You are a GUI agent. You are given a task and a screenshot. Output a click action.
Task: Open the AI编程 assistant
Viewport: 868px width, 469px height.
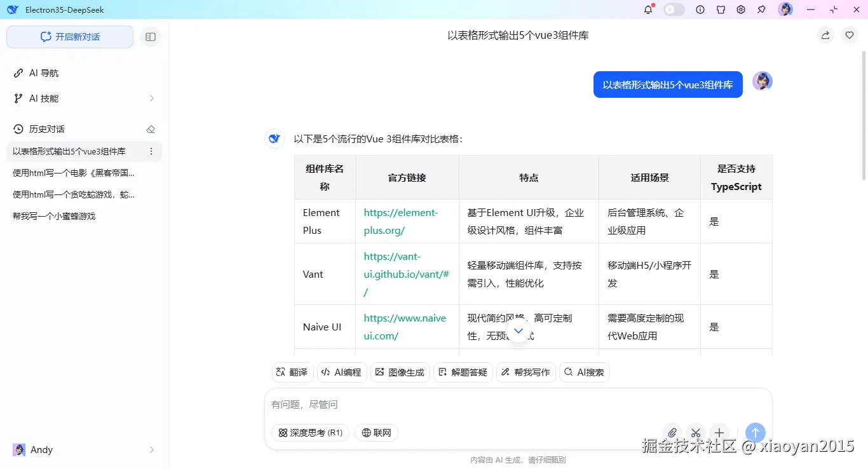[342, 372]
